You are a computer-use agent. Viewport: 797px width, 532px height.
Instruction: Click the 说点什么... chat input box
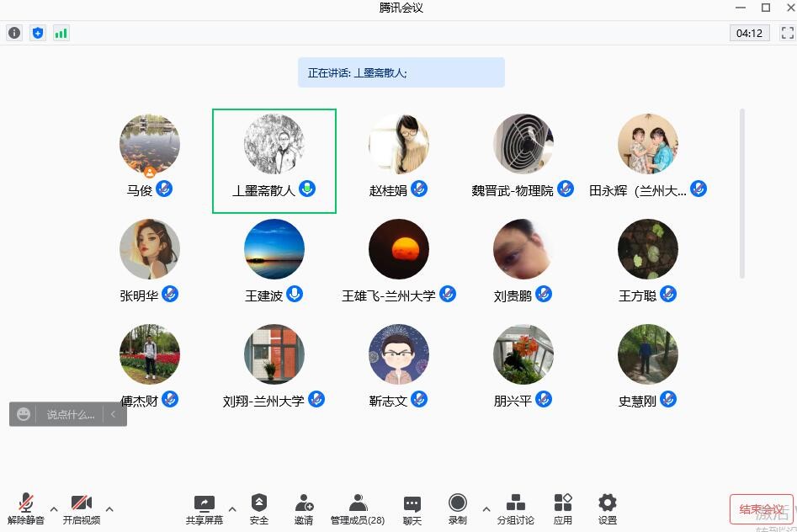69,414
